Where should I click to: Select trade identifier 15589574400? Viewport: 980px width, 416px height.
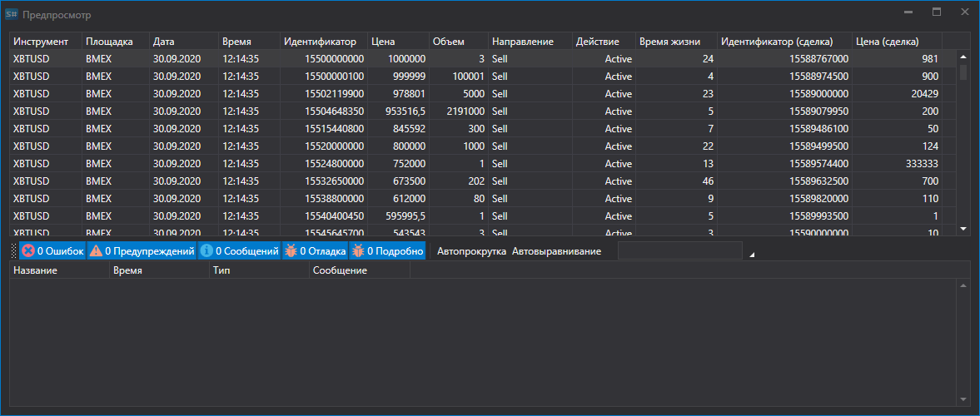784,164
